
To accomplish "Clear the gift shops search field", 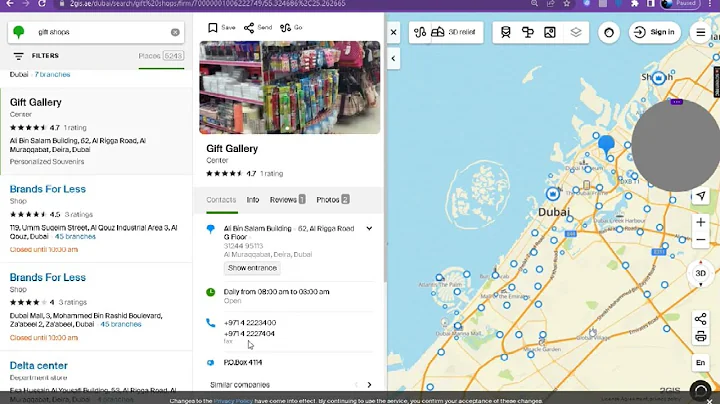I will (x=175, y=32).
